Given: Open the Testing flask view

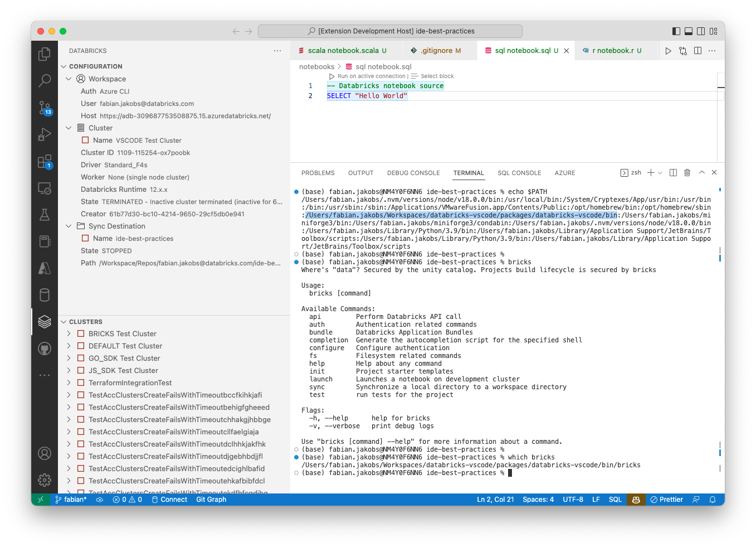Looking at the screenshot, I should tap(45, 215).
